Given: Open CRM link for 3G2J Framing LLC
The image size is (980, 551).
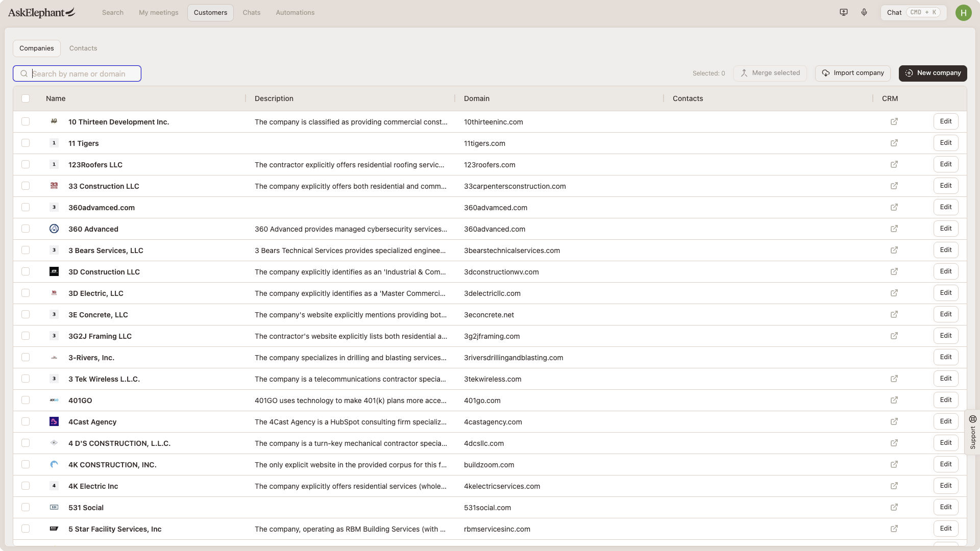Looking at the screenshot, I should tap(894, 336).
